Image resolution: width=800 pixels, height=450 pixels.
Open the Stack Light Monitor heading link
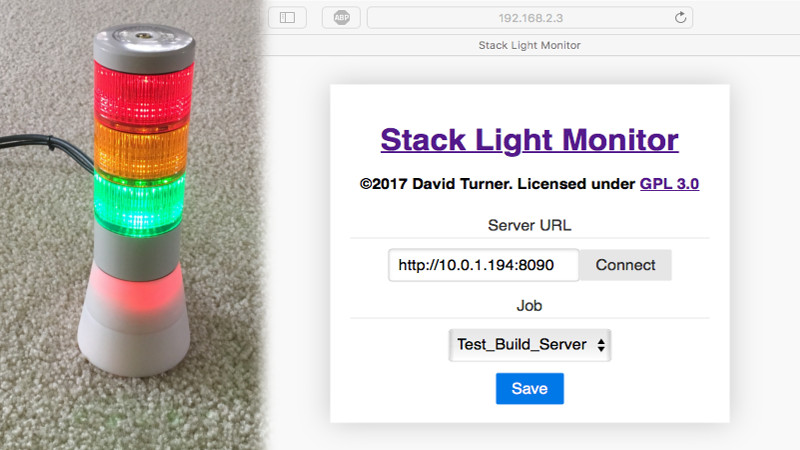[x=529, y=139]
